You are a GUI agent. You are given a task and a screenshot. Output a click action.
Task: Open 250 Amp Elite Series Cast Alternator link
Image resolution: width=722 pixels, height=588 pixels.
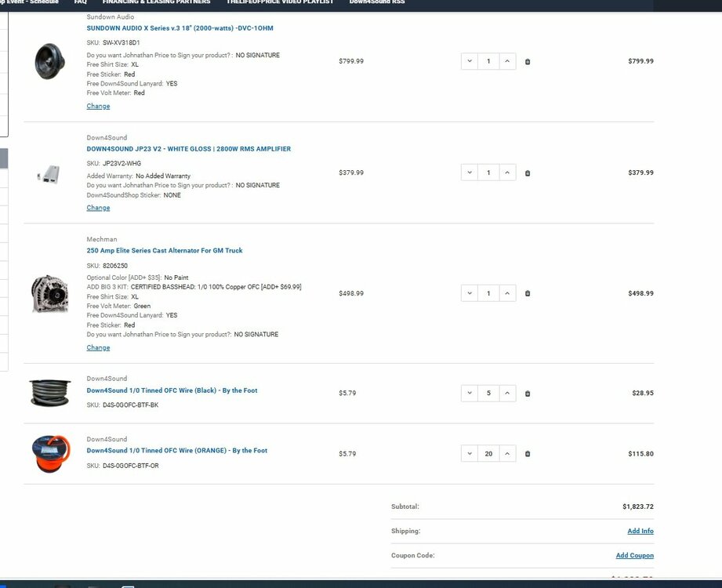165,250
